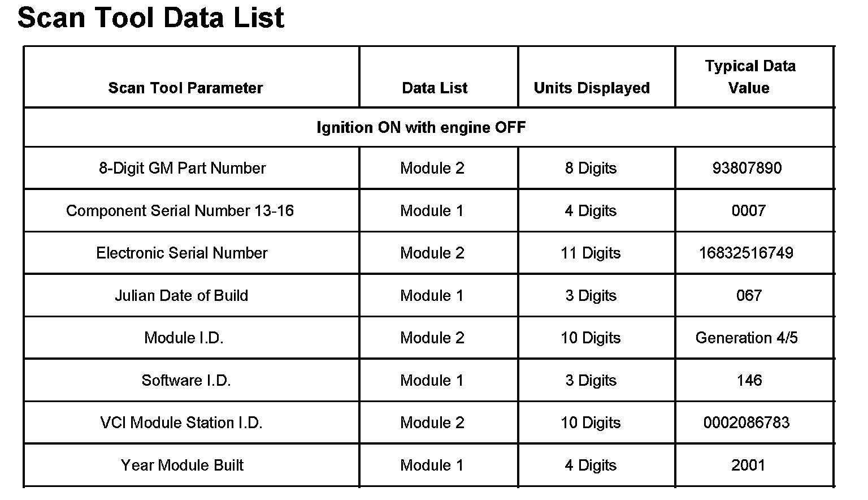Click the "Units Displayed" column header
Screen dimensions: 868x500
591,88
